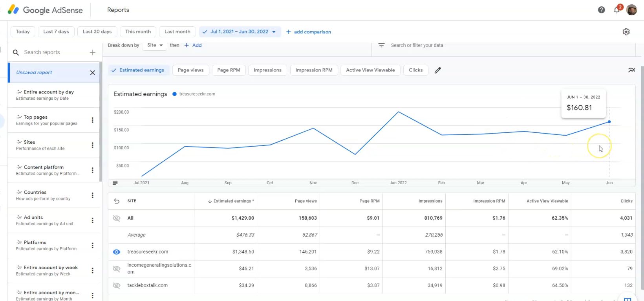
Task: Toggle the Impression RPM metric chip
Action: pos(314,70)
